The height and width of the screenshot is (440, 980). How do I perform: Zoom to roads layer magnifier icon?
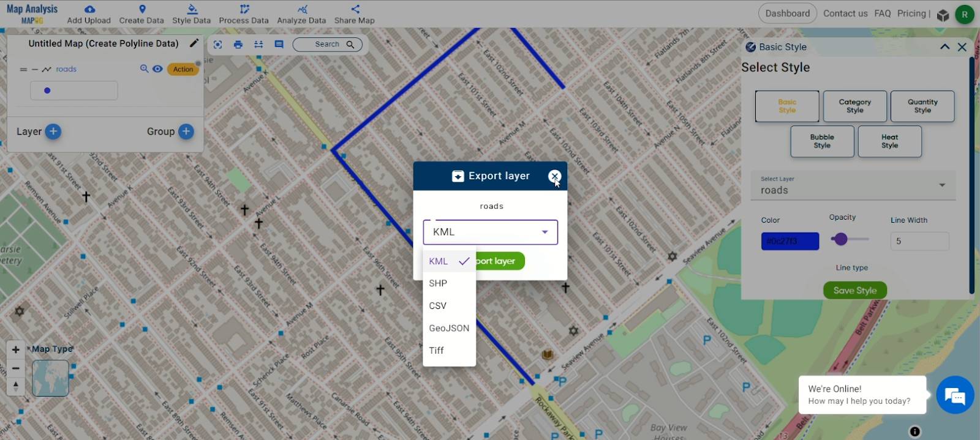point(144,69)
